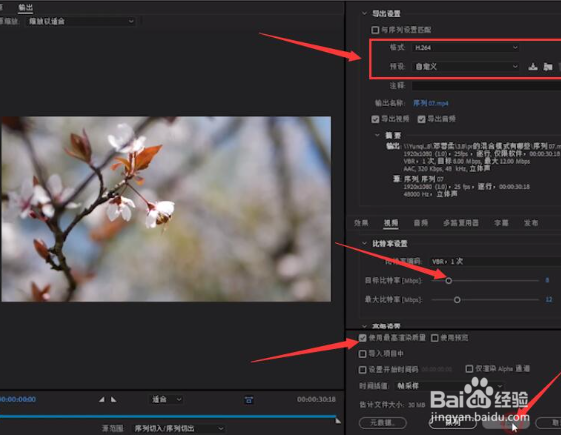Click the 注释 comment input field

486,86
